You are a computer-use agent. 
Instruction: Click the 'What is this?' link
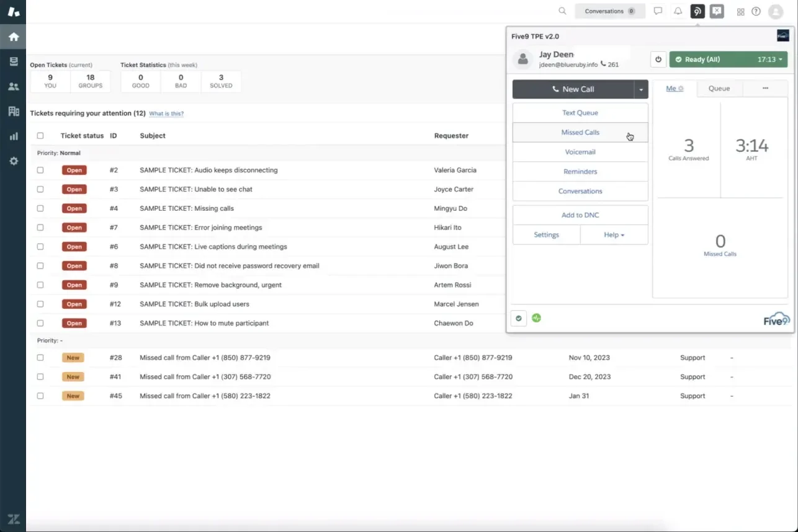[x=166, y=113]
